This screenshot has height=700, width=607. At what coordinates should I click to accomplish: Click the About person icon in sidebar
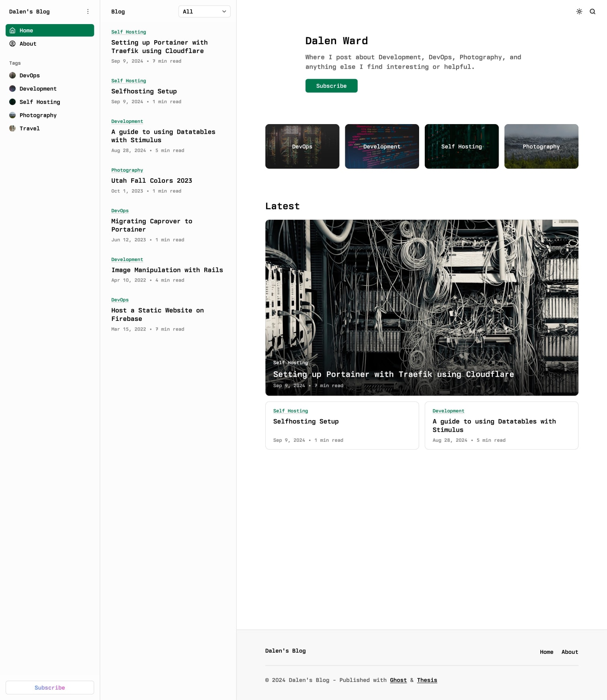pyautogui.click(x=12, y=44)
